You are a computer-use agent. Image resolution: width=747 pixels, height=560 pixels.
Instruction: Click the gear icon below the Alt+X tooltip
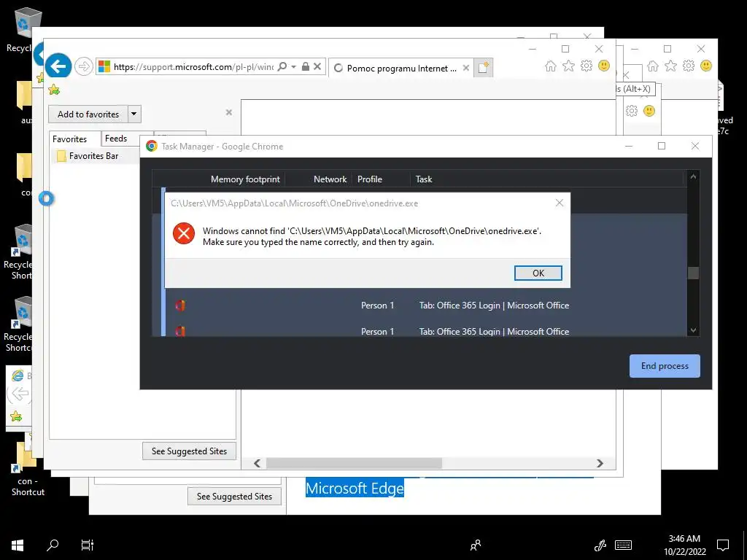point(632,111)
